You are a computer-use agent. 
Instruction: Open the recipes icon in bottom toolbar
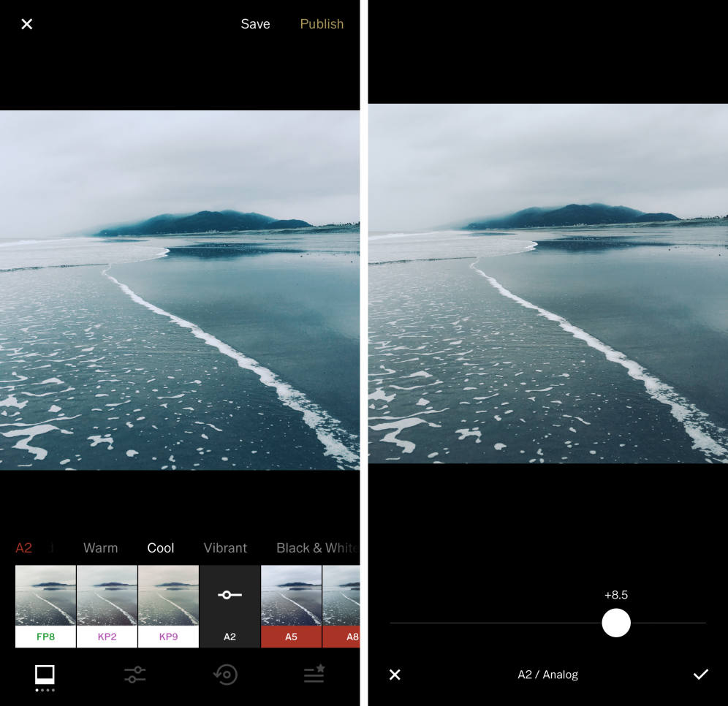click(314, 675)
